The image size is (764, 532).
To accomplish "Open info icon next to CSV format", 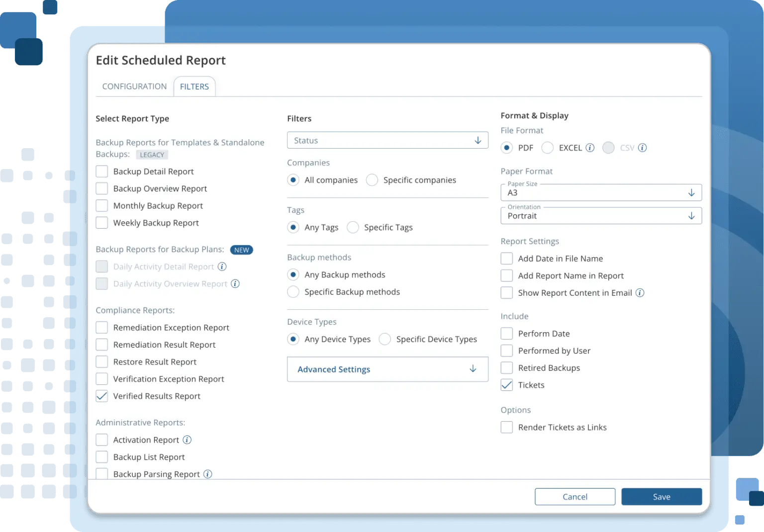I will pyautogui.click(x=642, y=148).
